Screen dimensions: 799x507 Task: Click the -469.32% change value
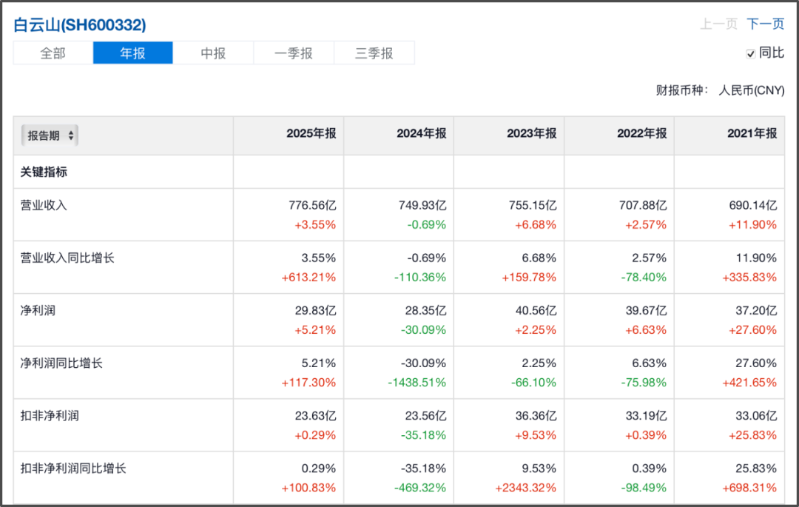[x=420, y=488]
